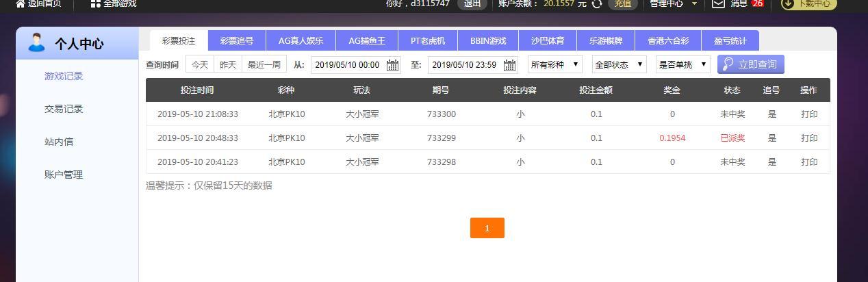
Task: Click the 已派奖 status text
Action: 732,138
